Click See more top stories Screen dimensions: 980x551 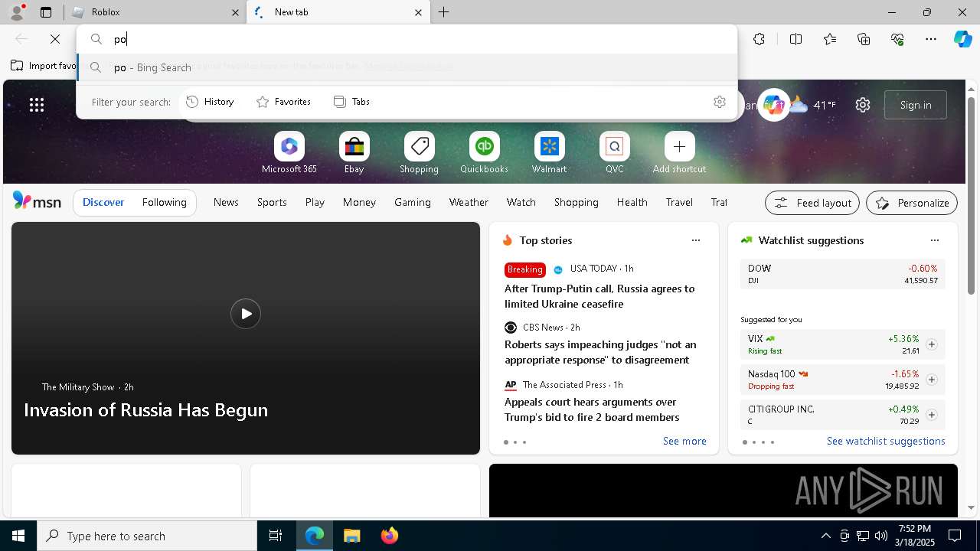click(x=684, y=441)
